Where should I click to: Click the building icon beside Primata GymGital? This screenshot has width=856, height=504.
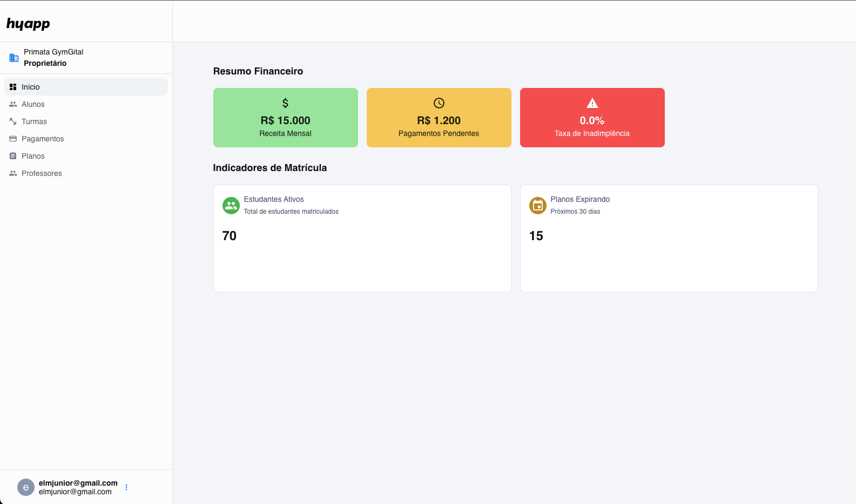click(14, 57)
